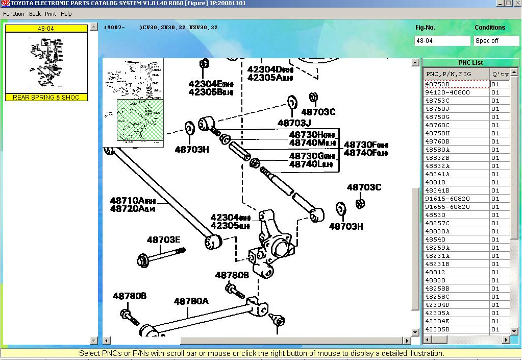This screenshot has width=523, height=360.
Task: Click the Fig.No. input field
Action: pos(442,41)
